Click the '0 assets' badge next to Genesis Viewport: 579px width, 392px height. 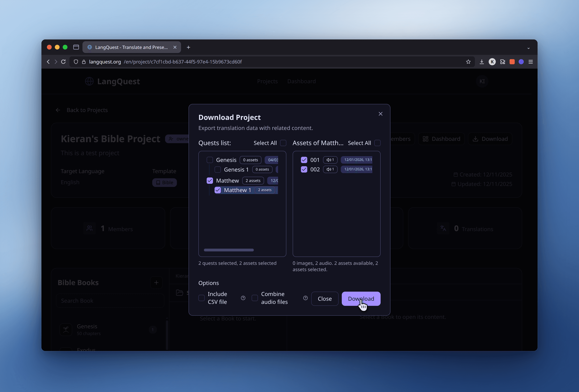[250, 160]
